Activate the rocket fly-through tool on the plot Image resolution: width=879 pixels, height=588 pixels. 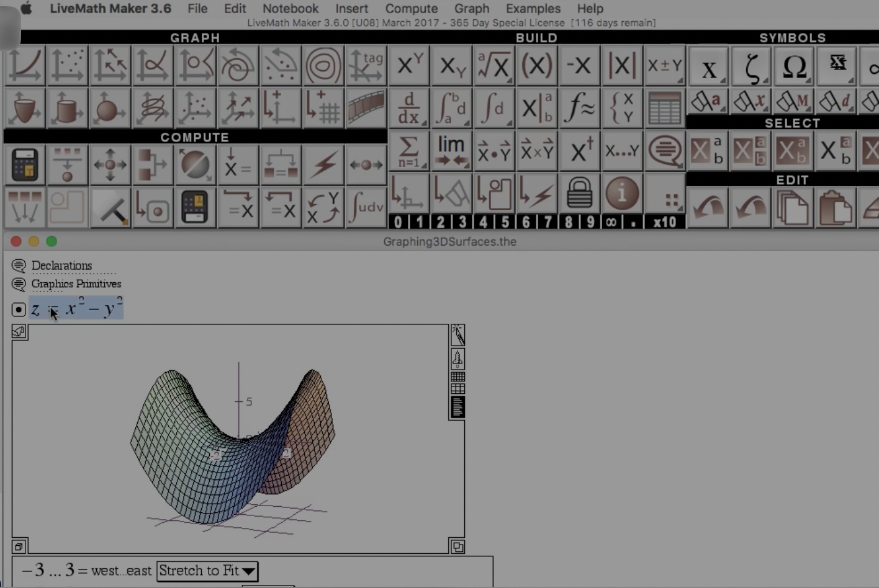(x=457, y=359)
